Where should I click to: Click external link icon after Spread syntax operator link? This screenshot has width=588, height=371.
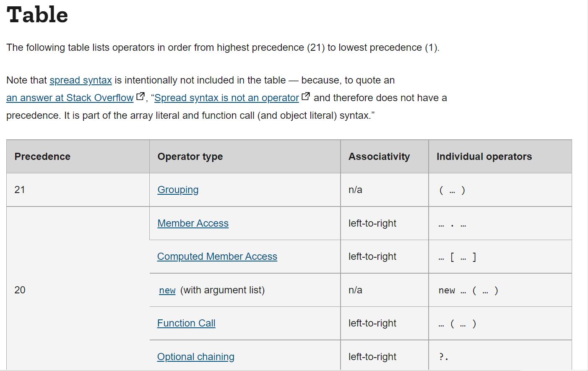click(x=306, y=97)
